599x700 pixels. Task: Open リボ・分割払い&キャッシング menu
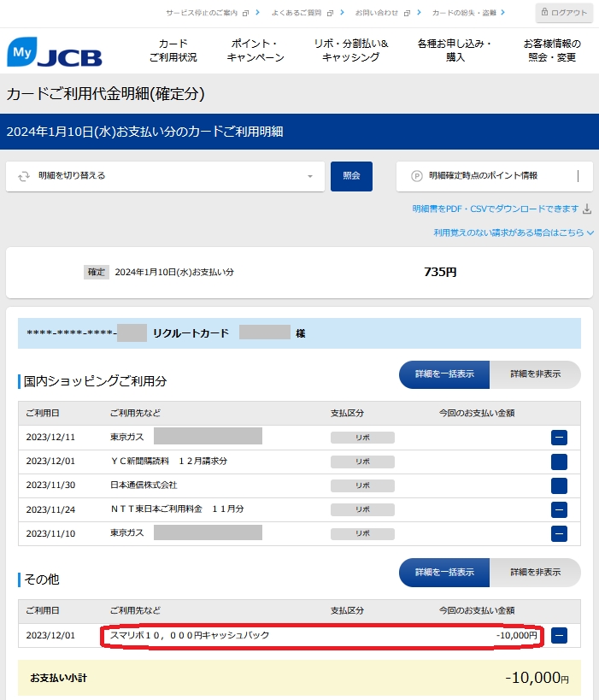coord(351,50)
